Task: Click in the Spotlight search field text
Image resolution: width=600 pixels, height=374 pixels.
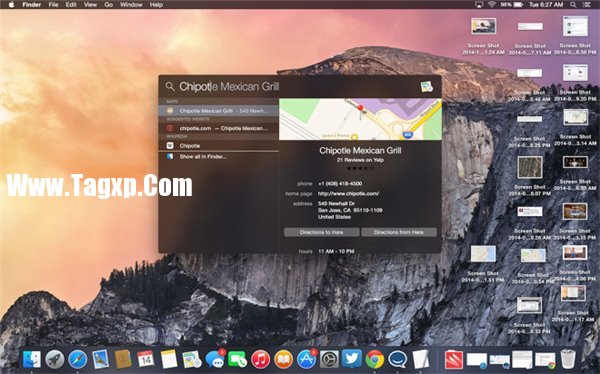Action: [229, 87]
